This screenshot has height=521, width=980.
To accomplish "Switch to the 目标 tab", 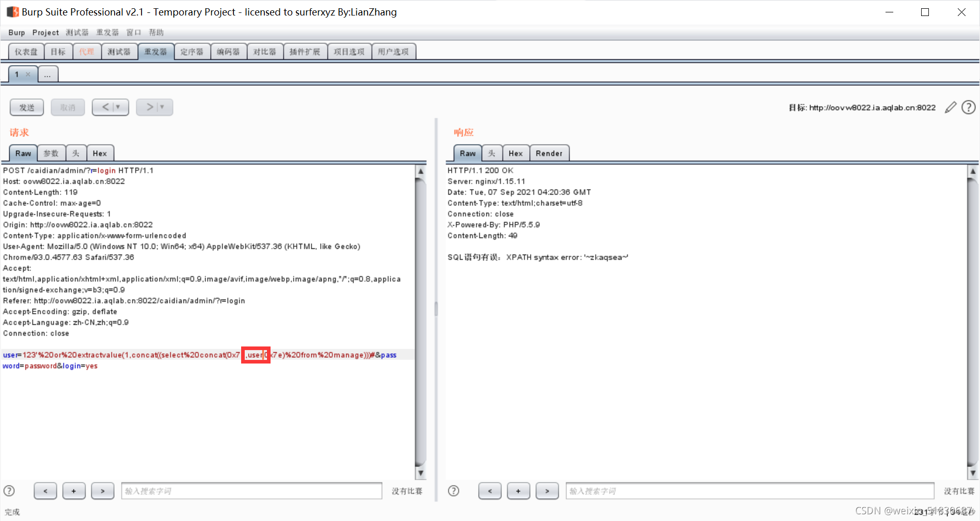I will point(58,52).
